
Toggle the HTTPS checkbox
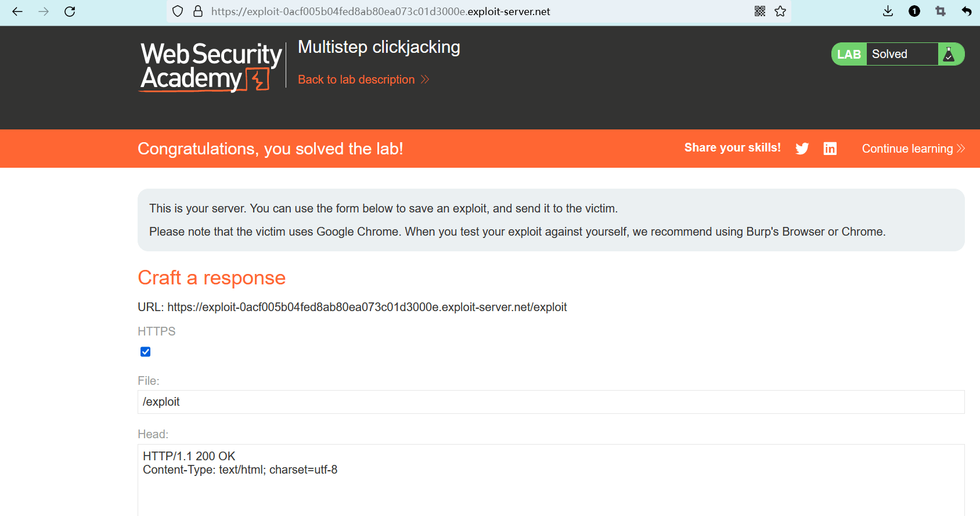click(146, 352)
